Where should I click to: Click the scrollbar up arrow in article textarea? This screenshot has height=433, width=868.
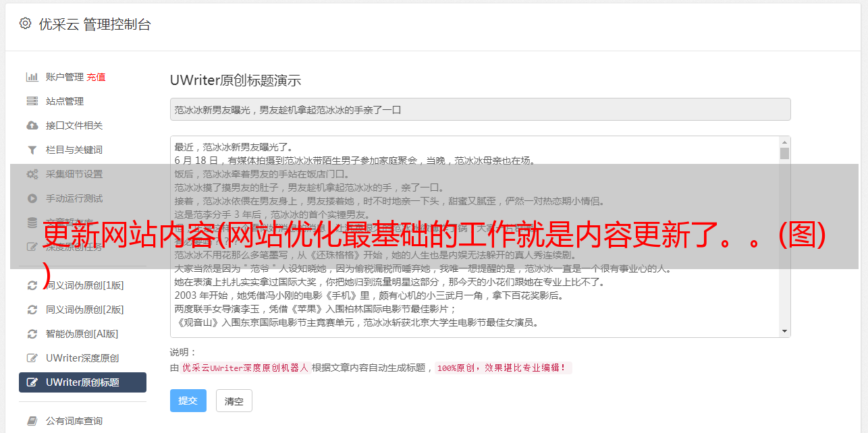point(784,142)
